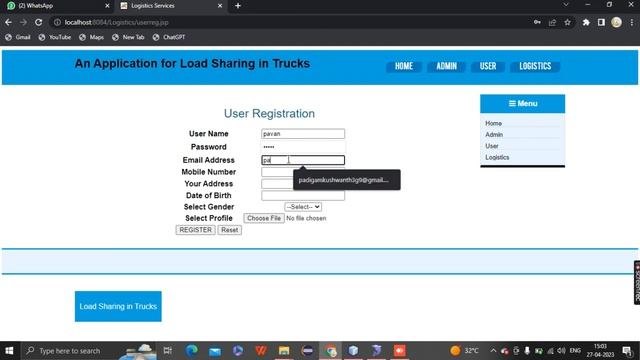Focus the Date of Birth input field
This screenshot has width=640, height=360.
[303, 196]
